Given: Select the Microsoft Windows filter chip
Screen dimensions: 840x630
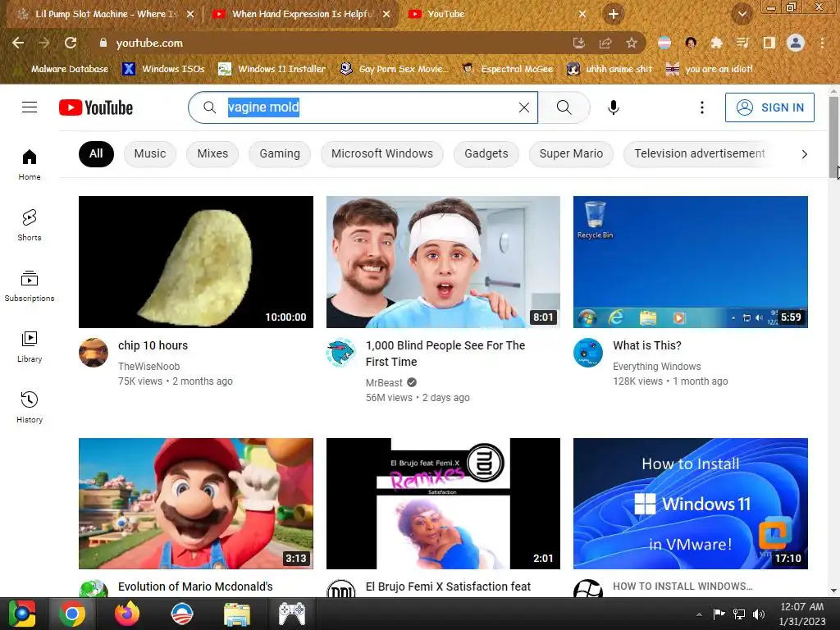Looking at the screenshot, I should tap(382, 153).
